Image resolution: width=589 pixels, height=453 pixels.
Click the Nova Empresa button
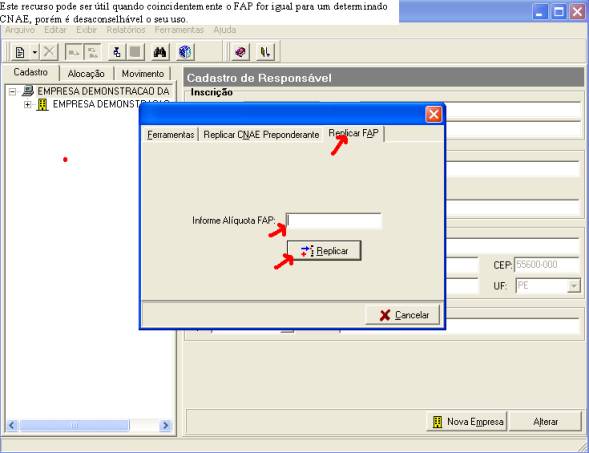pyautogui.click(x=467, y=421)
